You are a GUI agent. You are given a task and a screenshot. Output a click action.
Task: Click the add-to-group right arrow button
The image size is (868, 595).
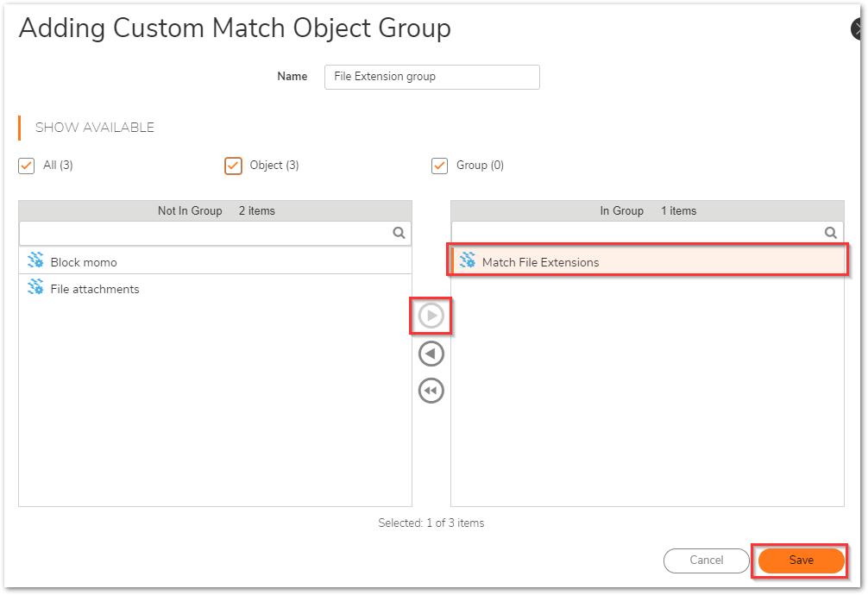pos(431,316)
